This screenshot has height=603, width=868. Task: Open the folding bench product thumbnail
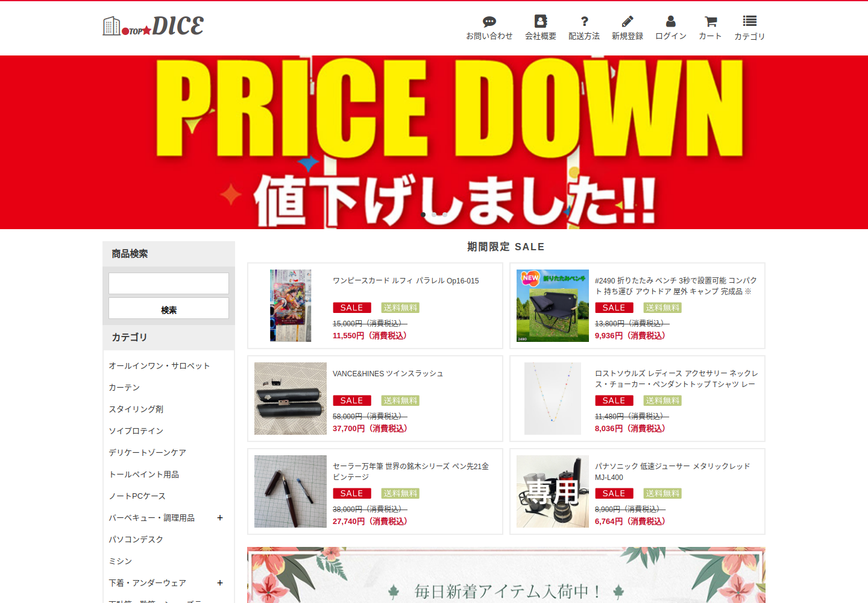pyautogui.click(x=553, y=306)
